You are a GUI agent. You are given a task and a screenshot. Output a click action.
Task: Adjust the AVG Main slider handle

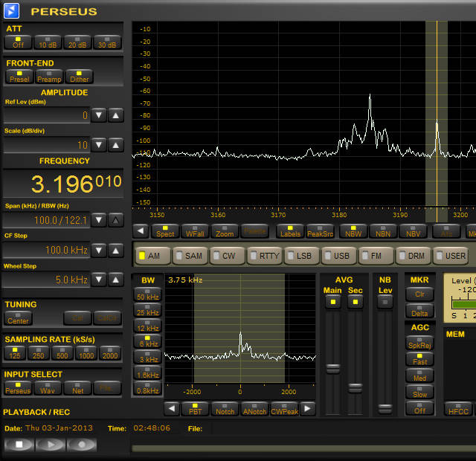[333, 369]
